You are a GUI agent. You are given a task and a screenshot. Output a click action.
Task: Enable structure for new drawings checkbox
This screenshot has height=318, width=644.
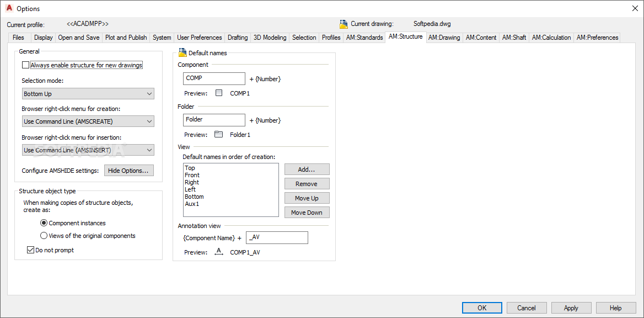click(25, 65)
